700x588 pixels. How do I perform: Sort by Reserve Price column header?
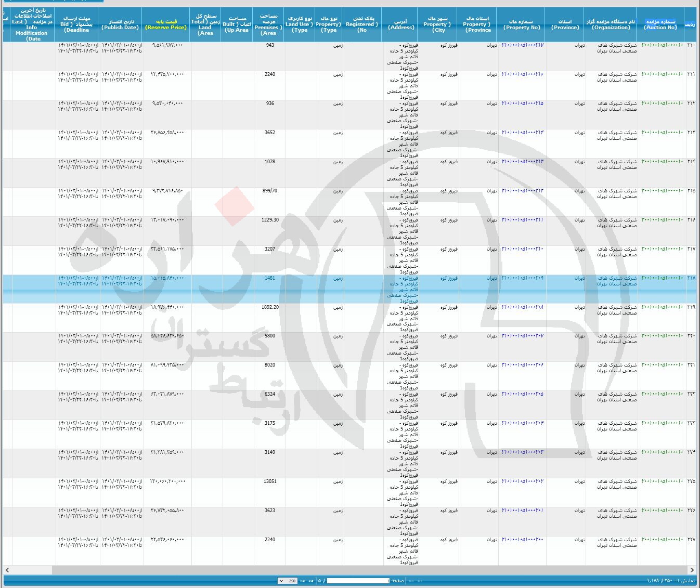click(x=166, y=24)
